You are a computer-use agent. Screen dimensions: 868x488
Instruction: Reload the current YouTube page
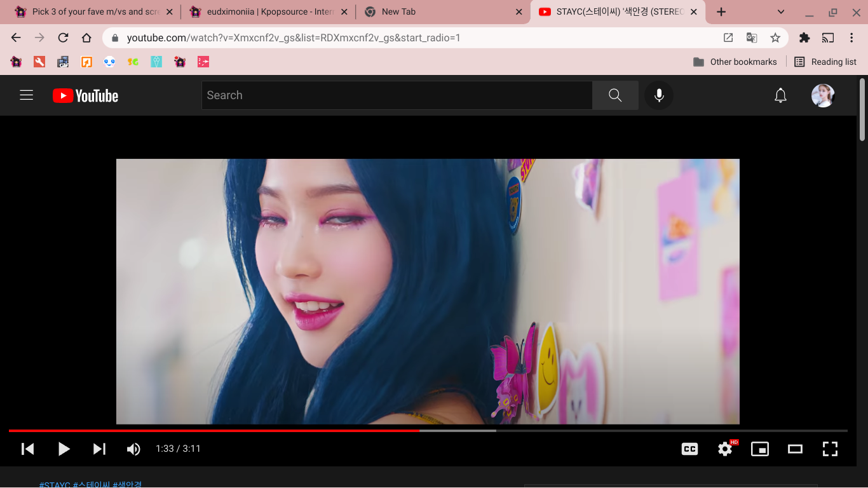pos(63,37)
